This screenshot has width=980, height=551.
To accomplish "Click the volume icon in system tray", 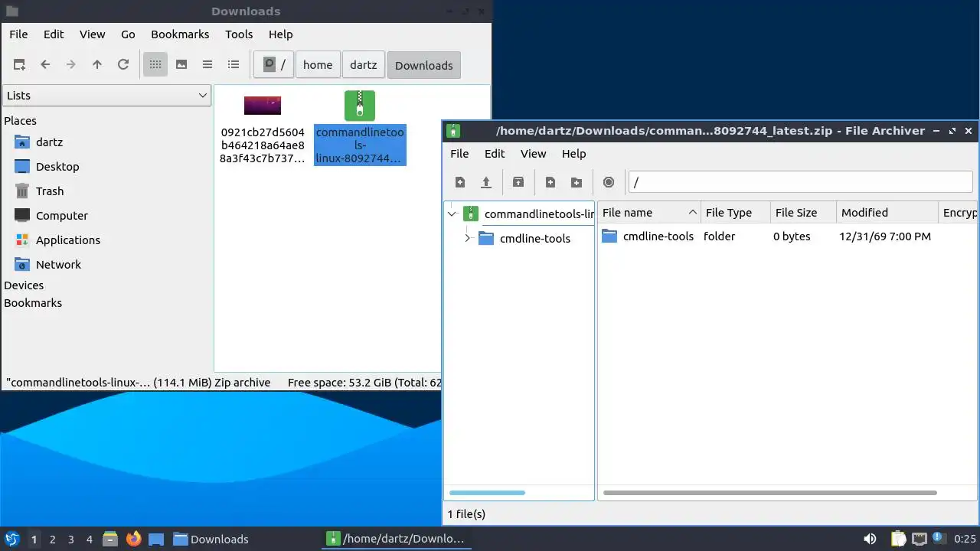I will (870, 539).
